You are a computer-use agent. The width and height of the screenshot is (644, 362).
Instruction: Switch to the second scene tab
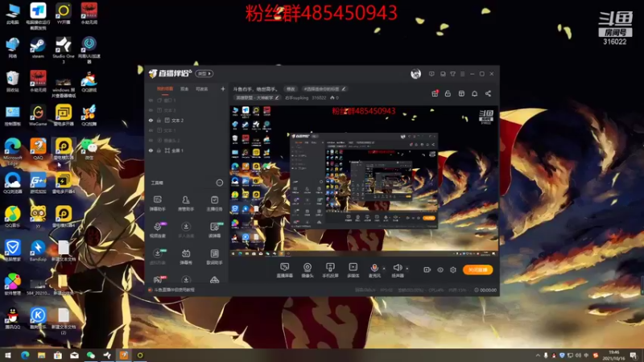[x=184, y=88]
